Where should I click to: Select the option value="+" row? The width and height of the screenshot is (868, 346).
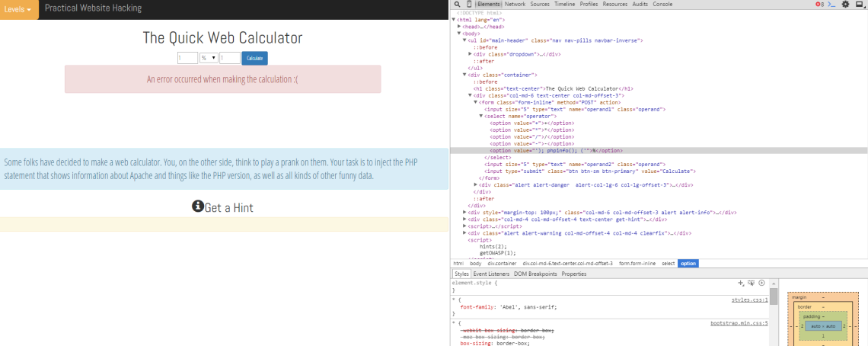(532, 123)
